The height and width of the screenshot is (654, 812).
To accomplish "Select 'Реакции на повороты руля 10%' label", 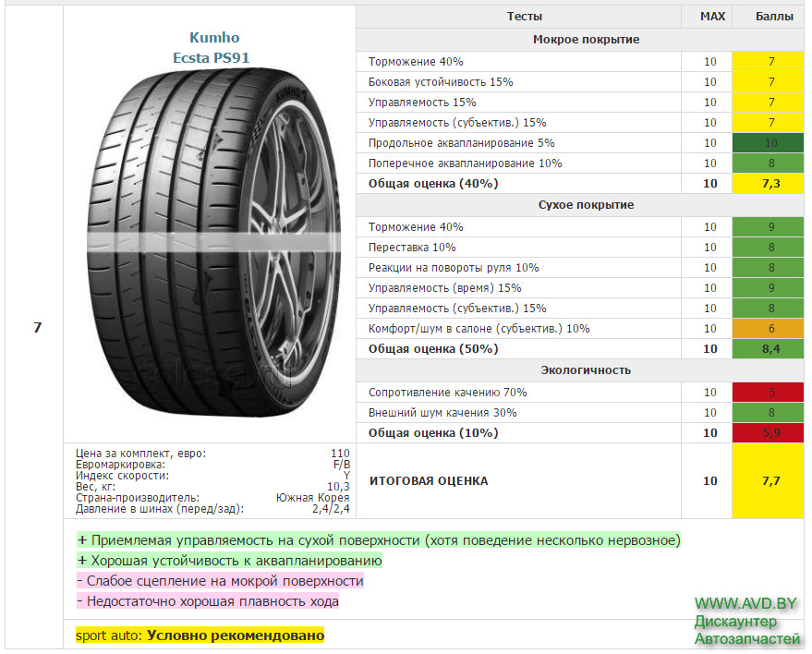I will pos(454,267).
